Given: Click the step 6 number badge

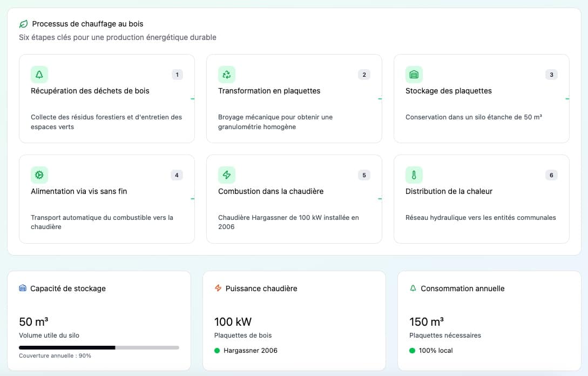Looking at the screenshot, I should click(551, 175).
